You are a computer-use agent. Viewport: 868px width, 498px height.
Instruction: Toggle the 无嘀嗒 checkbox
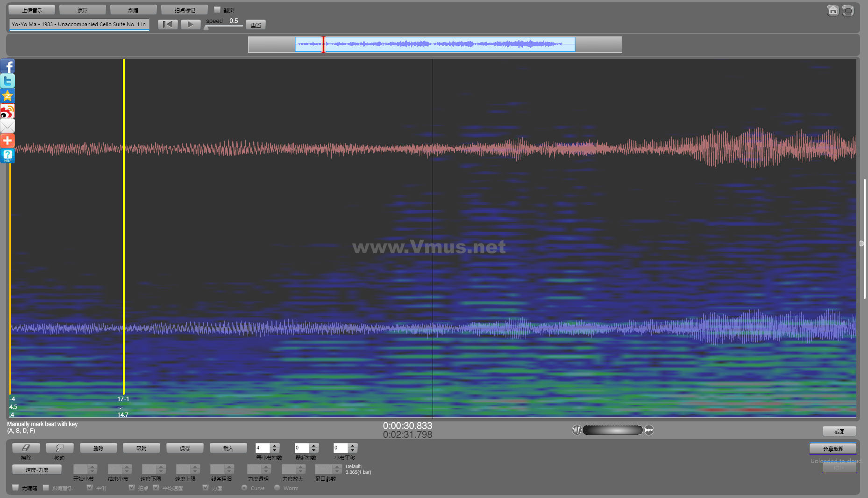coord(16,488)
